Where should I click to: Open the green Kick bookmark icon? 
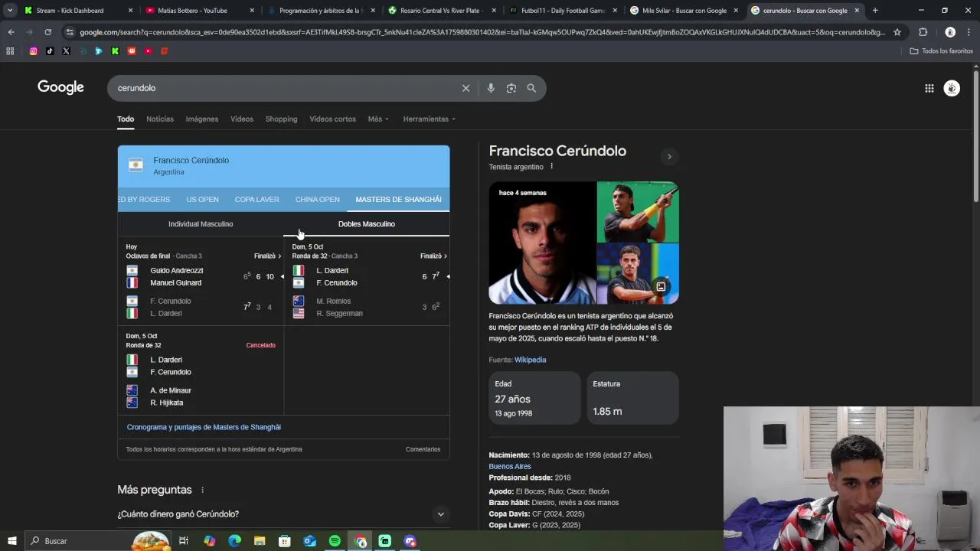(x=115, y=51)
